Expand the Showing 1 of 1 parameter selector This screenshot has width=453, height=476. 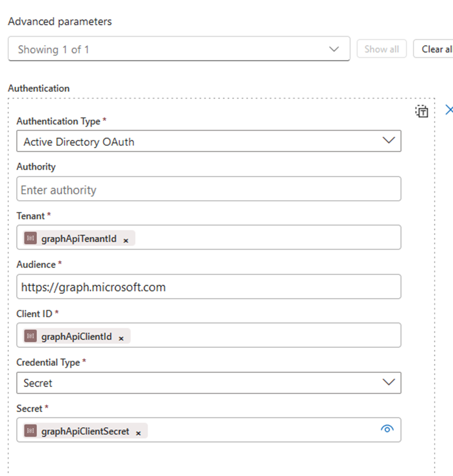[x=334, y=49]
